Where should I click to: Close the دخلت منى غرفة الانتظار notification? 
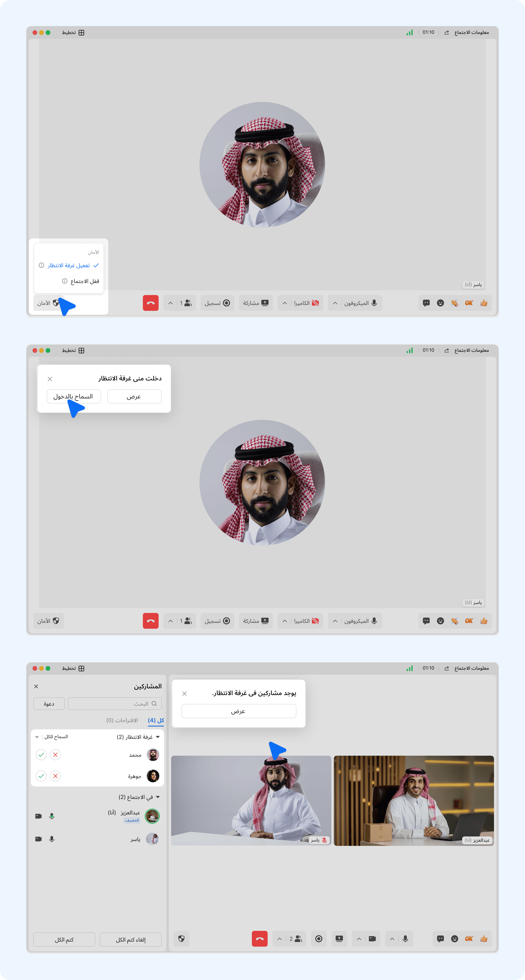[x=50, y=379]
